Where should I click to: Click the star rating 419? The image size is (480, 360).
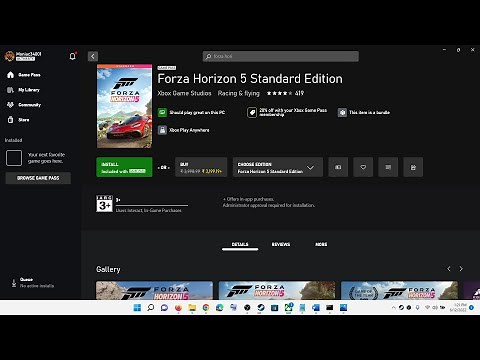285,93
